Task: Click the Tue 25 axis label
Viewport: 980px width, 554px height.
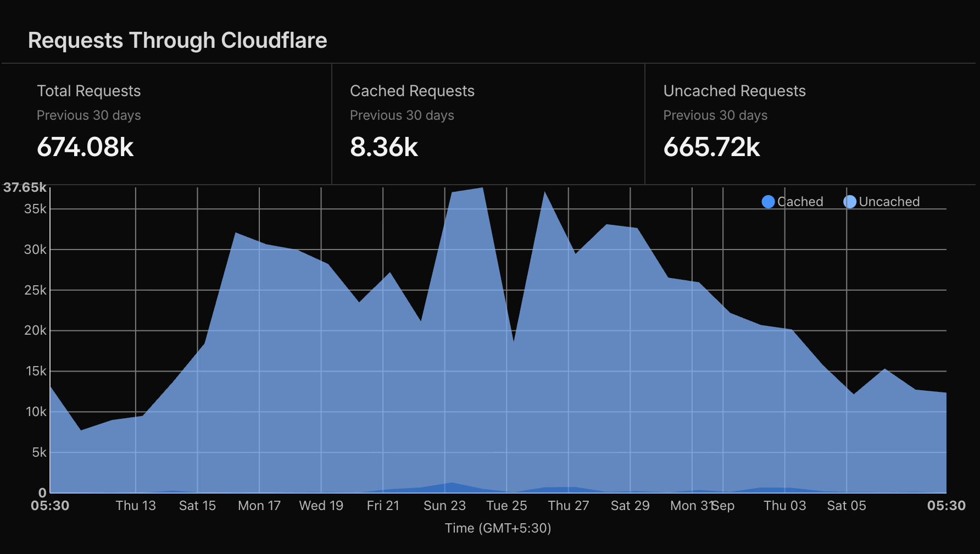Action: click(506, 506)
